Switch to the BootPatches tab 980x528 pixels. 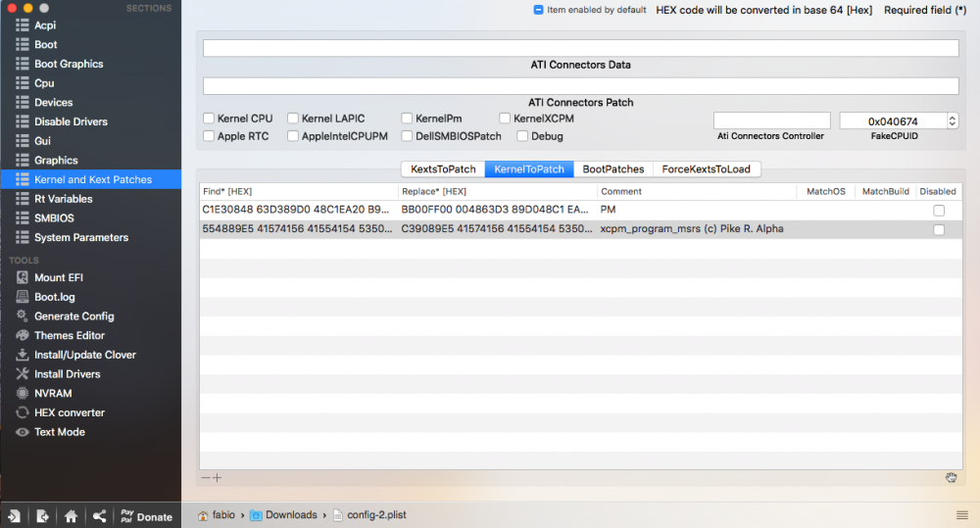click(613, 169)
